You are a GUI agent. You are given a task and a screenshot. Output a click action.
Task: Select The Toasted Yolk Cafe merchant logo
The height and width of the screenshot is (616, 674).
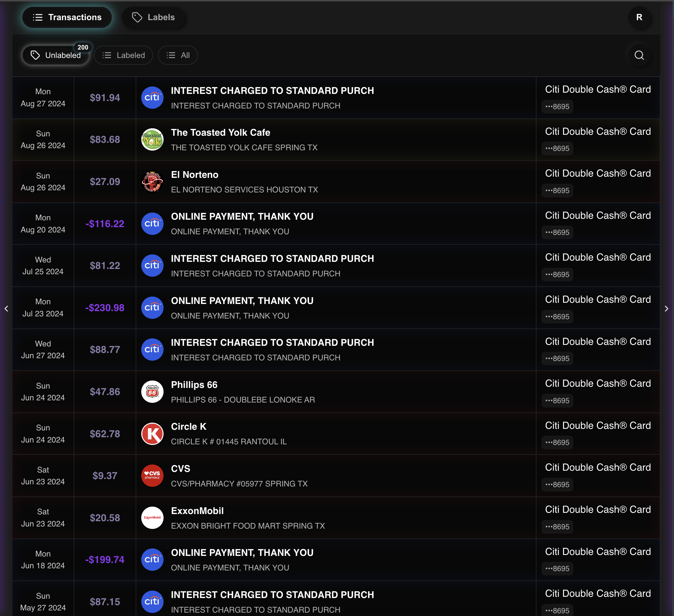click(152, 139)
